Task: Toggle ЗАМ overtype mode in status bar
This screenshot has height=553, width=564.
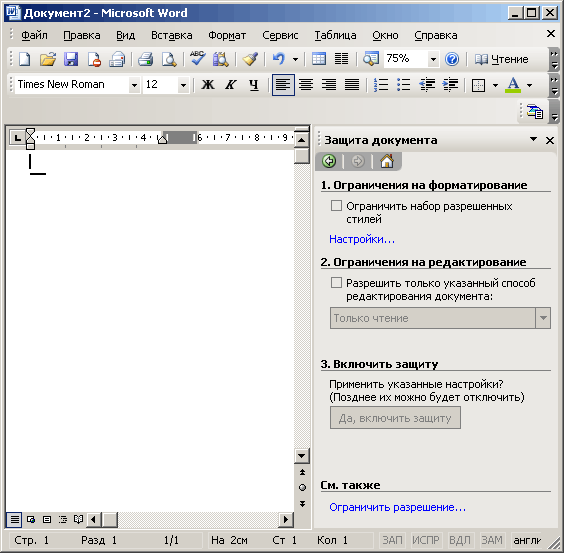Action: pyautogui.click(x=491, y=540)
